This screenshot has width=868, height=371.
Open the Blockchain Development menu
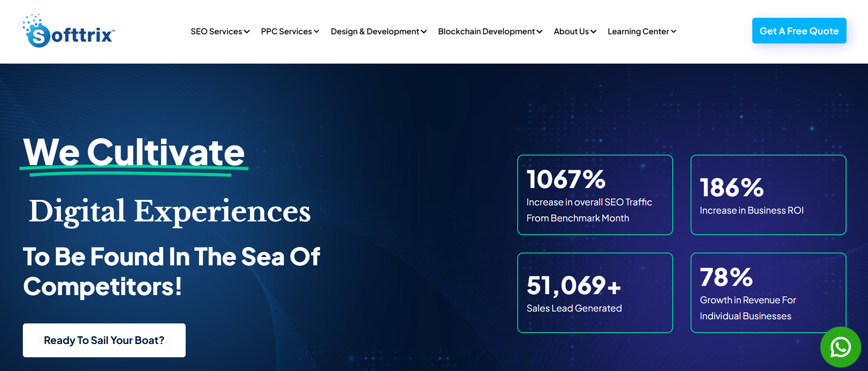coord(486,32)
